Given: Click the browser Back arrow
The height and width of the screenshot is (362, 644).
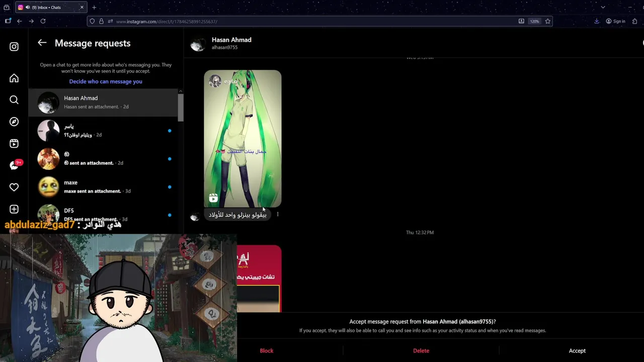Looking at the screenshot, I should point(19,21).
